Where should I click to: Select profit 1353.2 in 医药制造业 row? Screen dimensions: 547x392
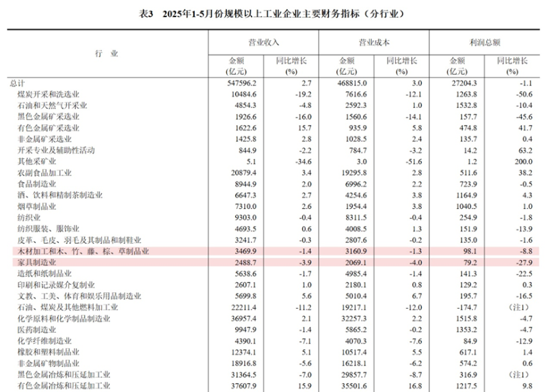[466, 330]
